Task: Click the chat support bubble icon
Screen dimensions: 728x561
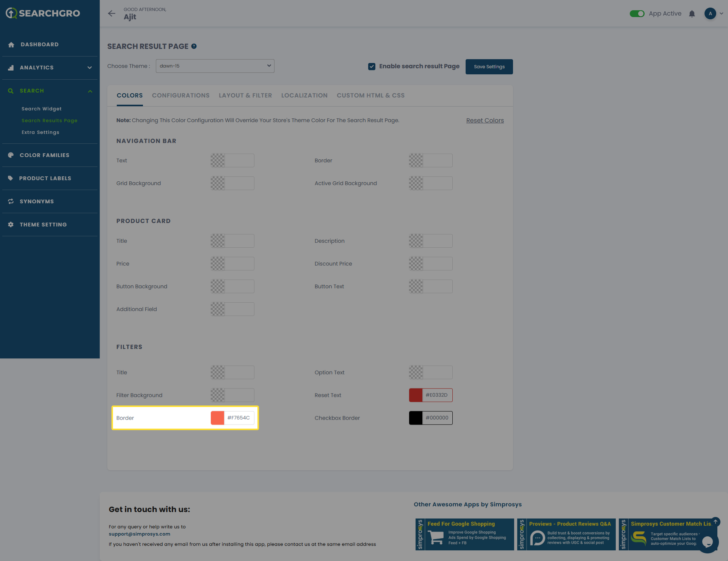Action: 707,542
